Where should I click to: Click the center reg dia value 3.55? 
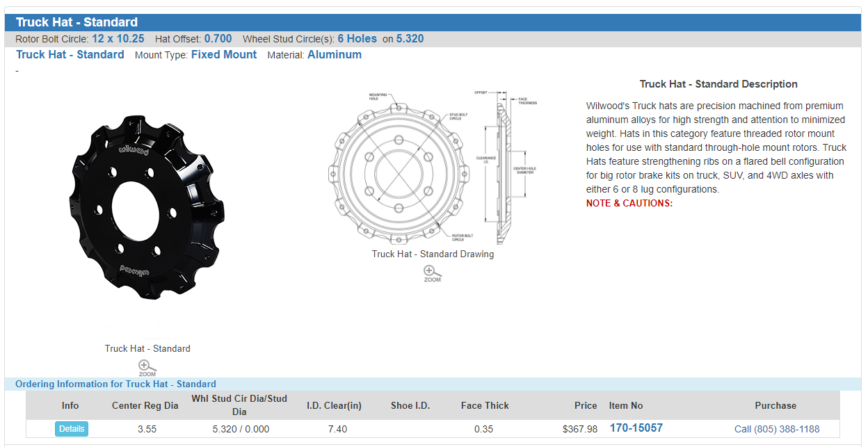point(147,429)
